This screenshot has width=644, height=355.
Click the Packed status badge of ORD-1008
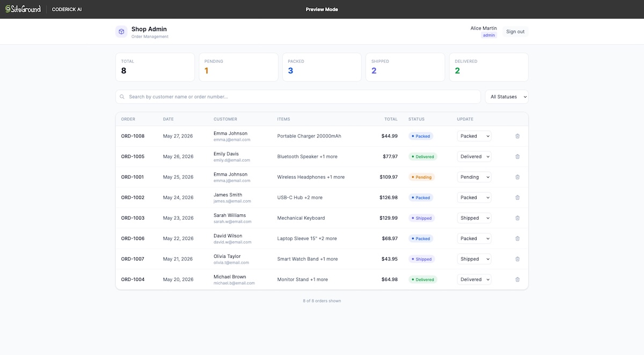[421, 136]
